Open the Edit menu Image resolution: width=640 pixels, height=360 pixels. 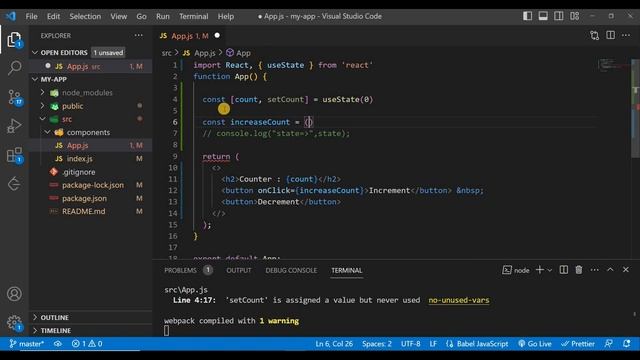pos(53,16)
